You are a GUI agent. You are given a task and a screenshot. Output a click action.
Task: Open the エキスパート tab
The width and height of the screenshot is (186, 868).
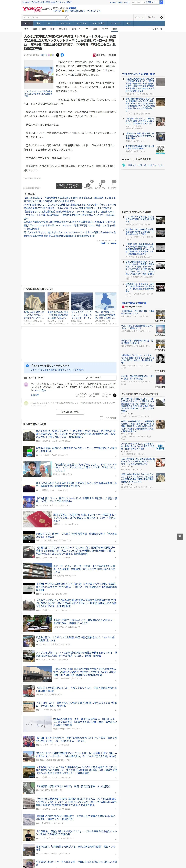pos(64,23)
